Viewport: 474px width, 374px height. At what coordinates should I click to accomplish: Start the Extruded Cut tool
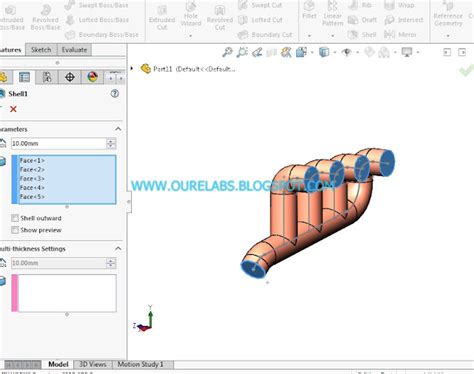click(162, 17)
